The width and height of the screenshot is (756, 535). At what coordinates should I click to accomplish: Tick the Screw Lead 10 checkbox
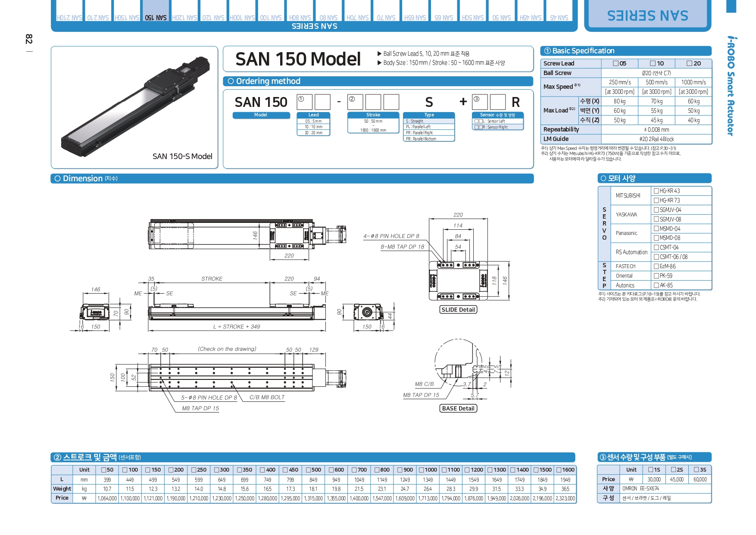coord(653,63)
